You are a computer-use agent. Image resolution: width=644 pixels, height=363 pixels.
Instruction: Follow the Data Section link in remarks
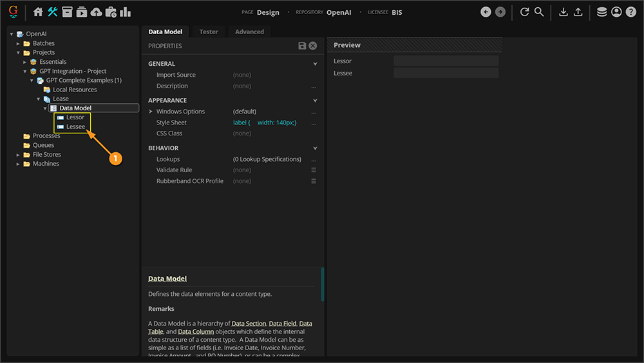pos(248,324)
